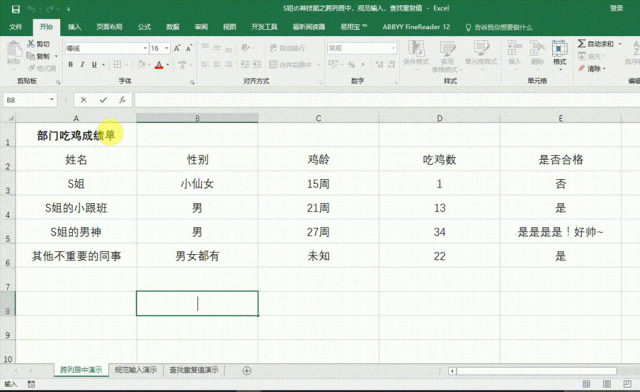
Task: Select row 5 header
Action: tap(8, 232)
